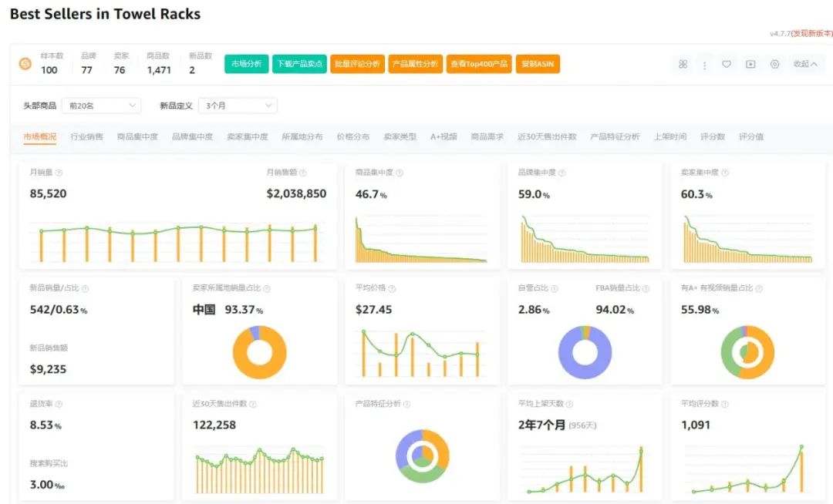Switch to the 商品集中度 tab
833x504 pixels.
137,137
